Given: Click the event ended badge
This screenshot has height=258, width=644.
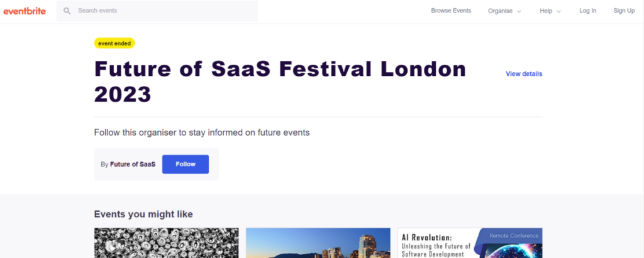Looking at the screenshot, I should pyautogui.click(x=114, y=43).
